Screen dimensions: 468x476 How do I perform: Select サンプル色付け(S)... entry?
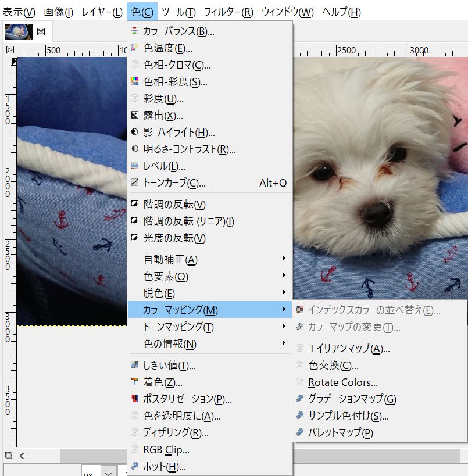[380, 416]
